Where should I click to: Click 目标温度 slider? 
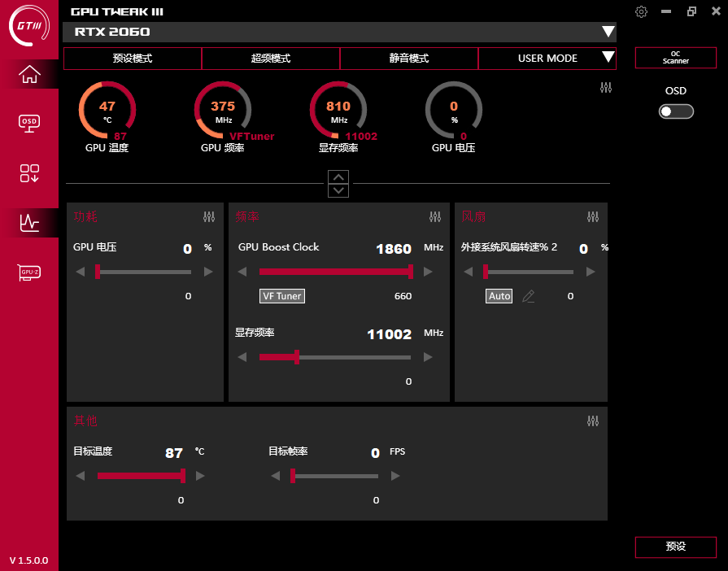coord(142,476)
